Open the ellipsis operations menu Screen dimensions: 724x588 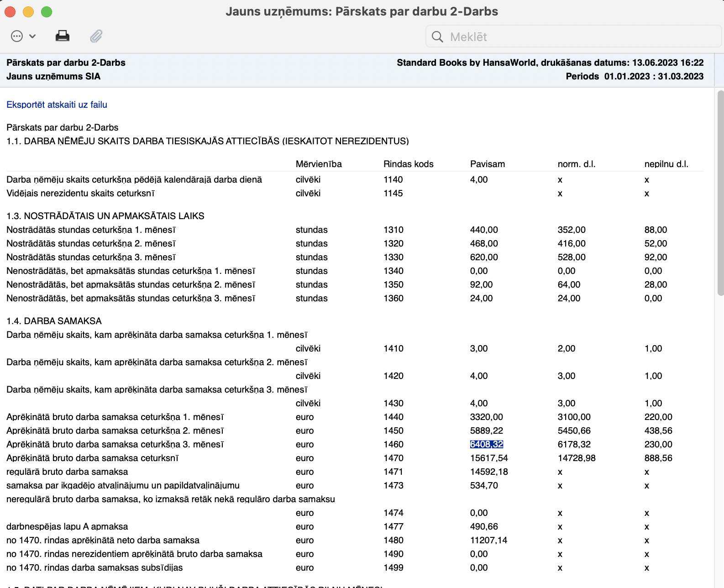17,37
